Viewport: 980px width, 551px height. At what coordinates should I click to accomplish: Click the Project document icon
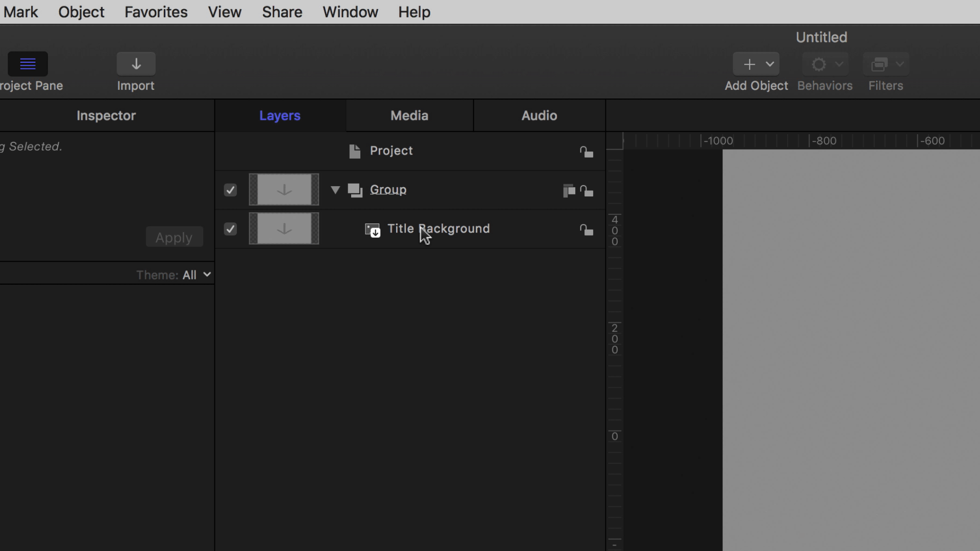coord(355,151)
